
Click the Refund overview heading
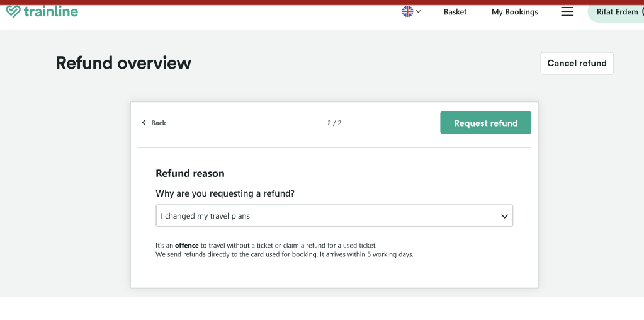tap(123, 63)
